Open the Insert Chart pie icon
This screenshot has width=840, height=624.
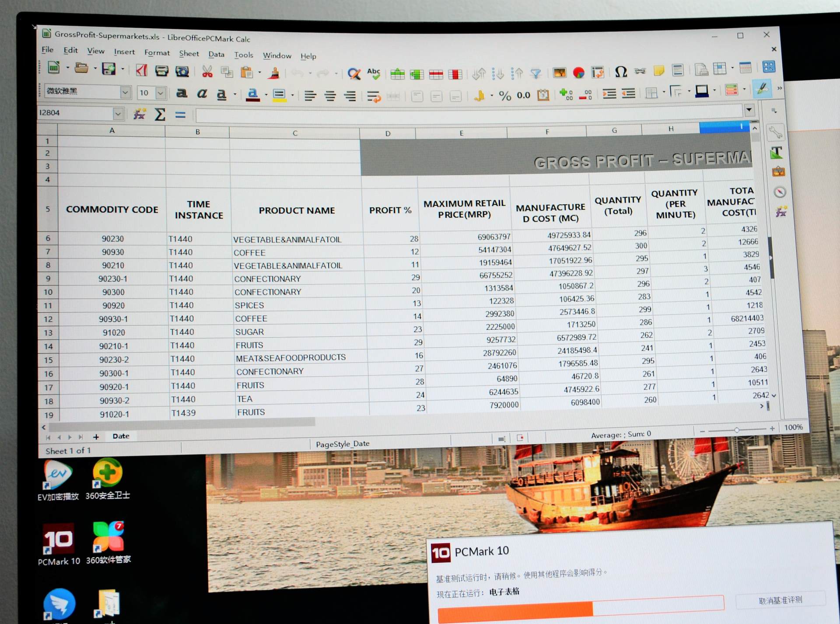tap(578, 73)
